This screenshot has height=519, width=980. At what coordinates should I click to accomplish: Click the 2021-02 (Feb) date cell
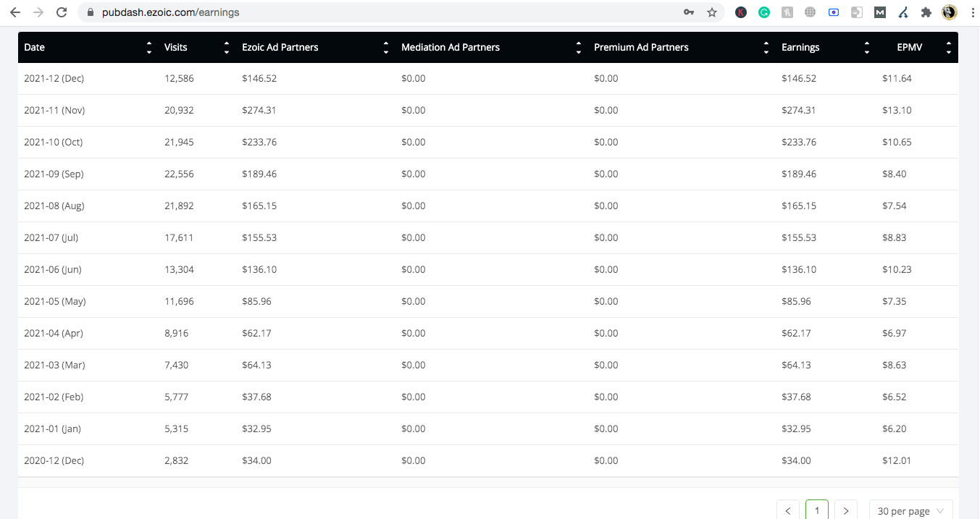click(x=54, y=397)
